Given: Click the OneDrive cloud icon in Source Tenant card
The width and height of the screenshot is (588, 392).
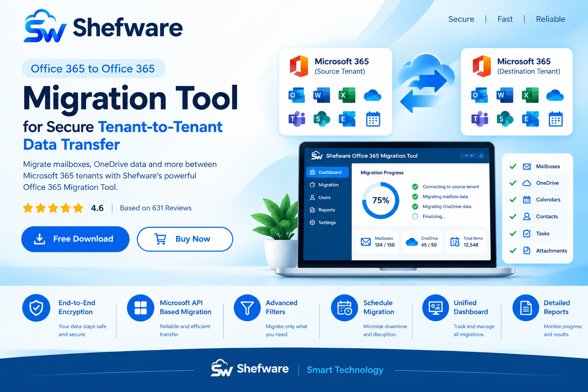Looking at the screenshot, I should coord(372,95).
